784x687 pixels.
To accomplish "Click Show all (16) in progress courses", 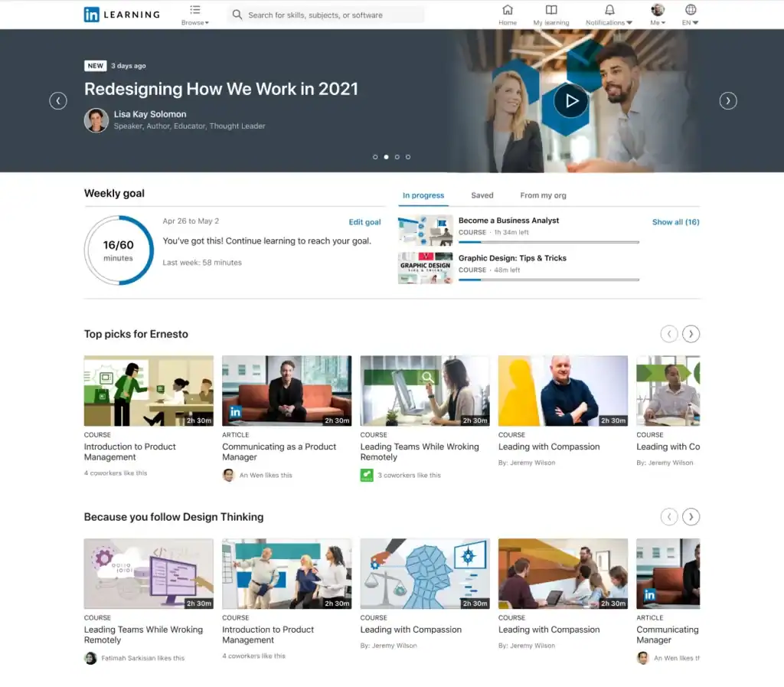I will [675, 222].
